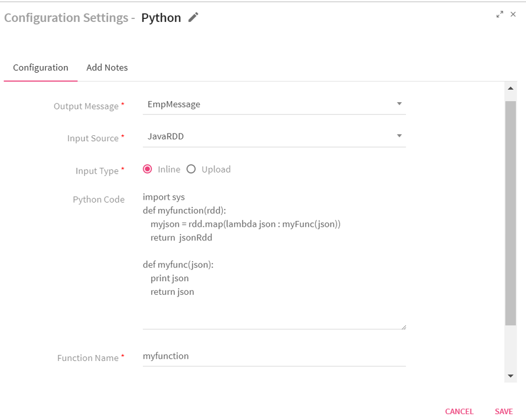Close the Configuration Settings dialog
Screen dimensions: 526x420
click(513, 14)
